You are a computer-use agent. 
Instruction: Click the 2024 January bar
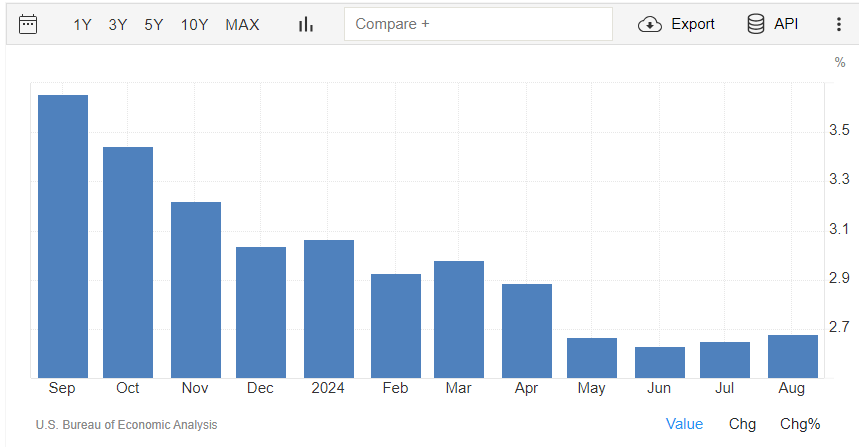point(329,309)
